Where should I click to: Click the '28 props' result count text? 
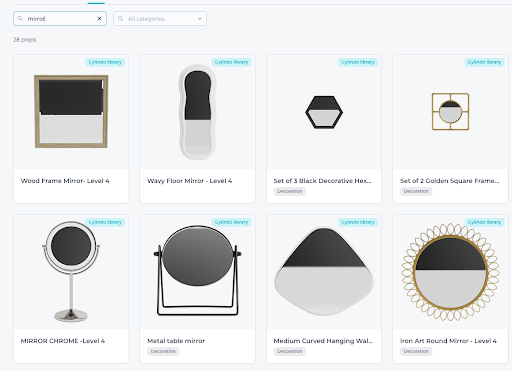pyautogui.click(x=25, y=40)
